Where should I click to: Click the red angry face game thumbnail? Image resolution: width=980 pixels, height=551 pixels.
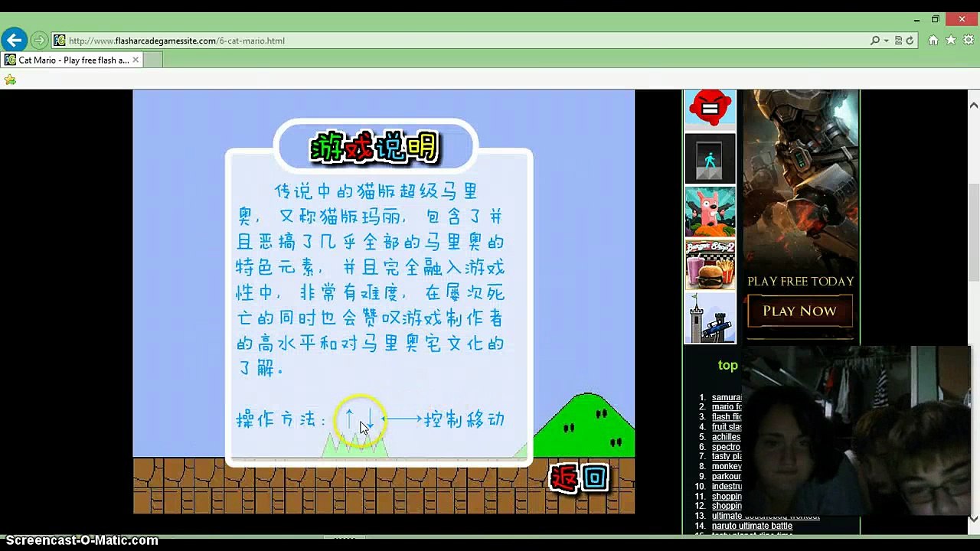pyautogui.click(x=710, y=107)
